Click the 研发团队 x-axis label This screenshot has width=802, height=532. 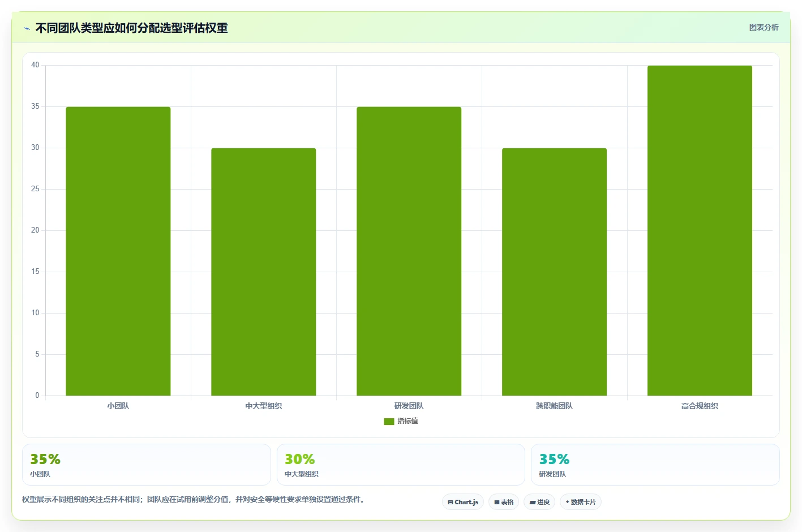409,406
